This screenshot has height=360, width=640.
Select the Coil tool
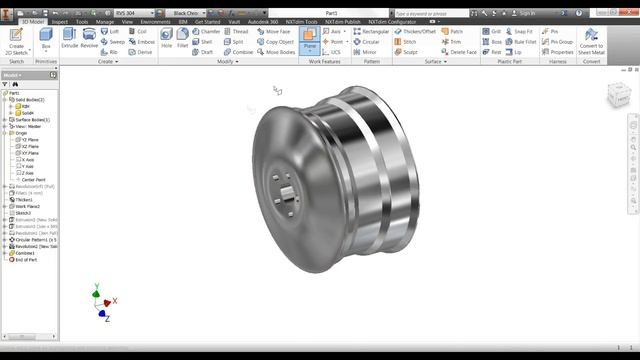click(x=138, y=31)
